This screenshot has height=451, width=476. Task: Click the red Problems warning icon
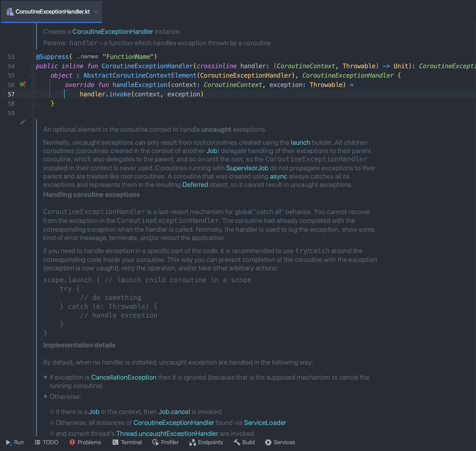tap(72, 442)
